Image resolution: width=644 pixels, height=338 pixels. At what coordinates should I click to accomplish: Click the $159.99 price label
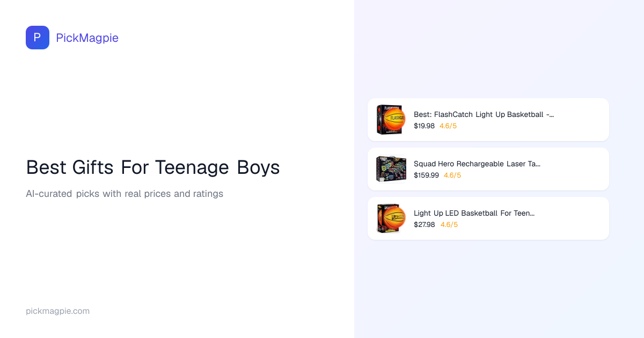426,175
